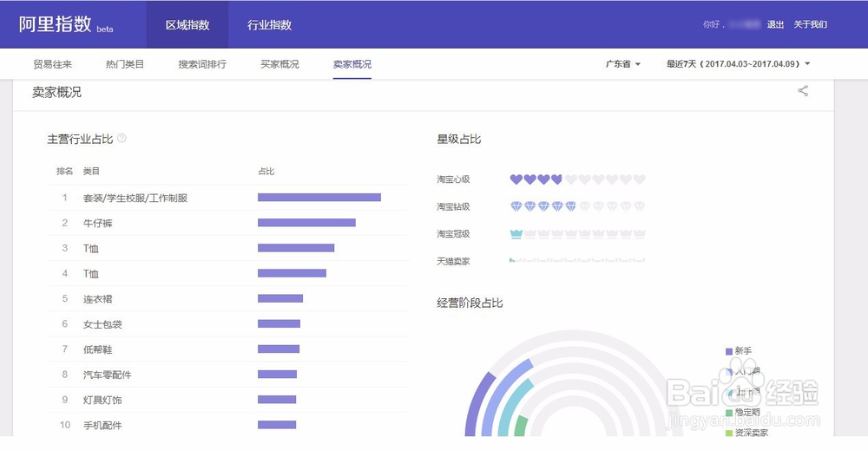
Task: Open the 买家概况 sub-tab
Action: click(x=279, y=64)
